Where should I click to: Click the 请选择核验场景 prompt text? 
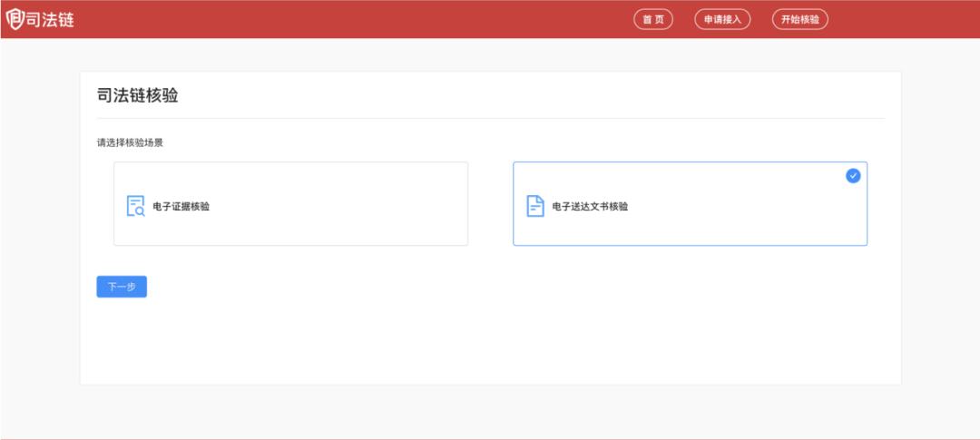[x=130, y=142]
